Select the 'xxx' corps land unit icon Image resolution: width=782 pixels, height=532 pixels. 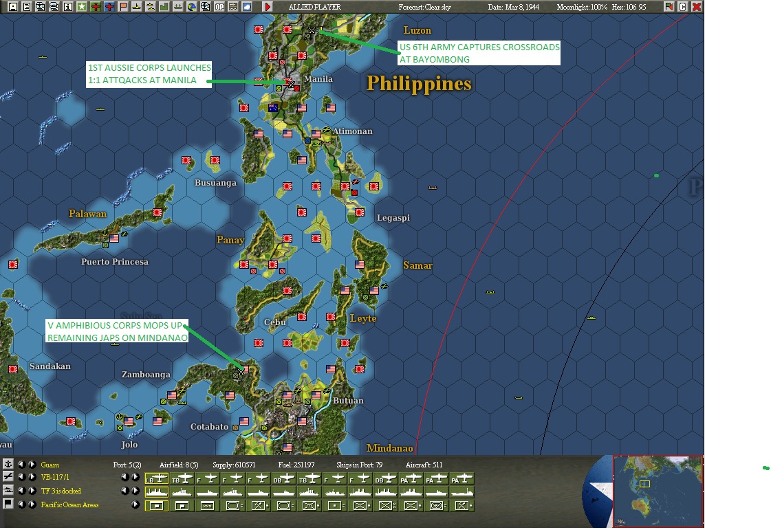click(208, 506)
